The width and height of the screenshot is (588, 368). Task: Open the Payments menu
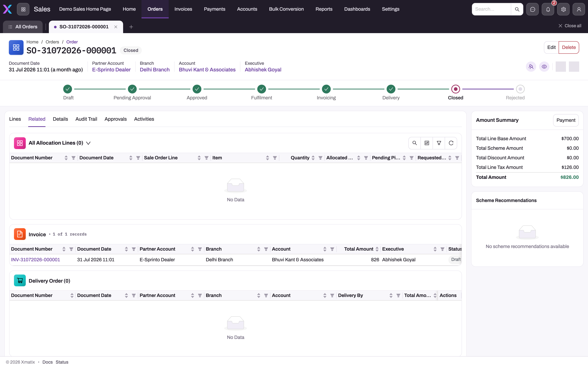tap(215, 9)
